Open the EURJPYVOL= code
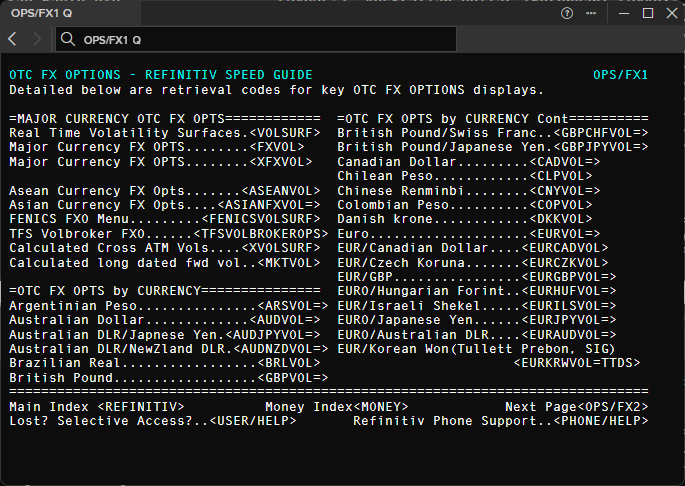685x486 pixels. (x=569, y=320)
